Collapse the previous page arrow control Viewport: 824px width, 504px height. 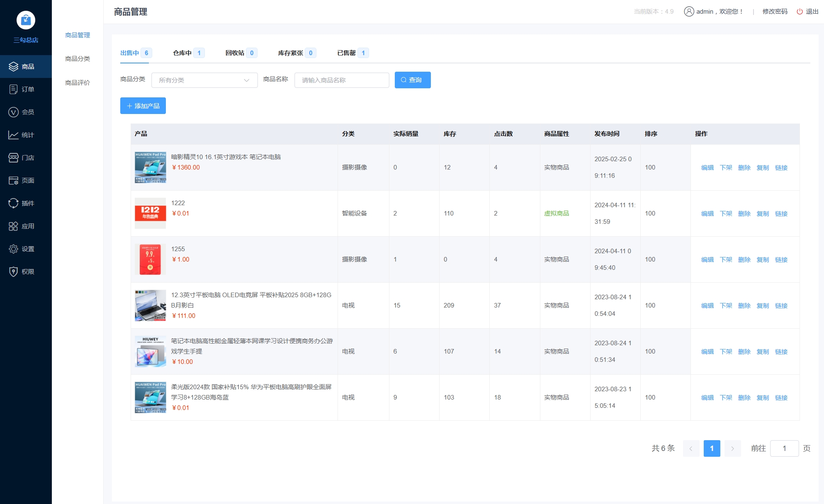click(x=691, y=448)
